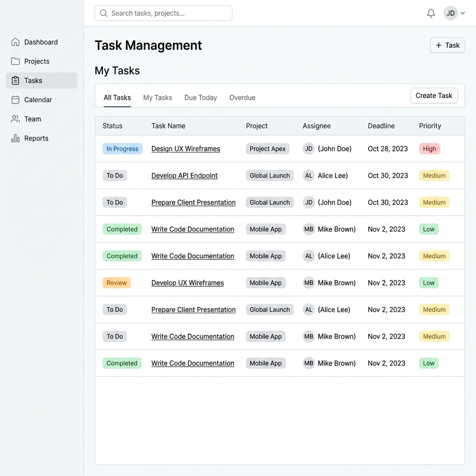Image resolution: width=476 pixels, height=476 pixels.
Task: Click the Project column header
Action: (x=257, y=126)
